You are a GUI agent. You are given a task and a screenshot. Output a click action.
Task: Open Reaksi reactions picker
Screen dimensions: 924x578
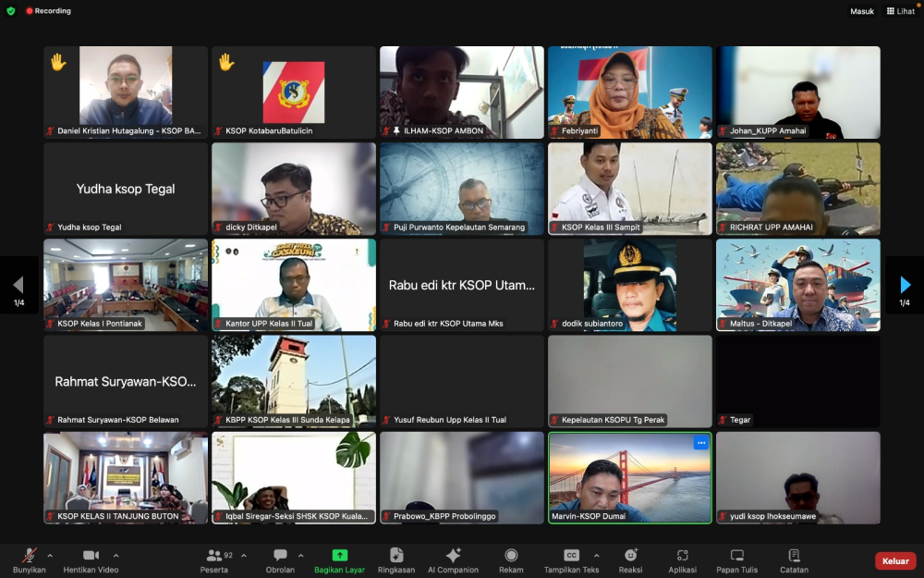tap(630, 560)
